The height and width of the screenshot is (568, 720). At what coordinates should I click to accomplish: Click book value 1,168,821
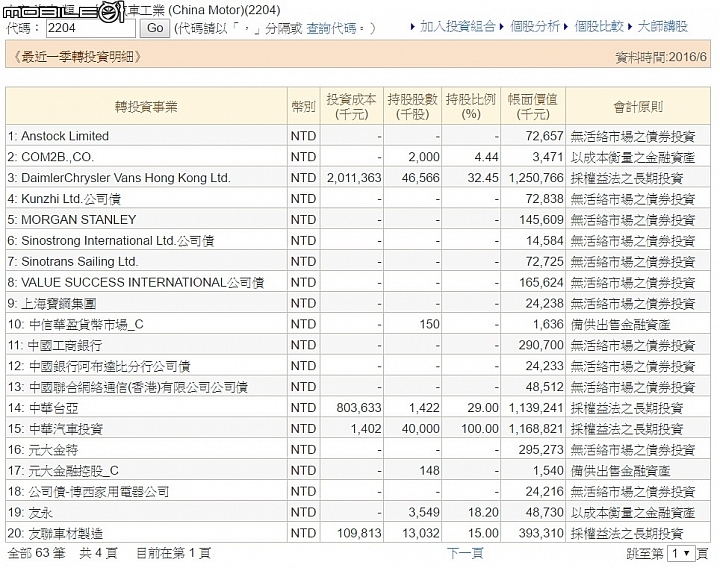536,428
